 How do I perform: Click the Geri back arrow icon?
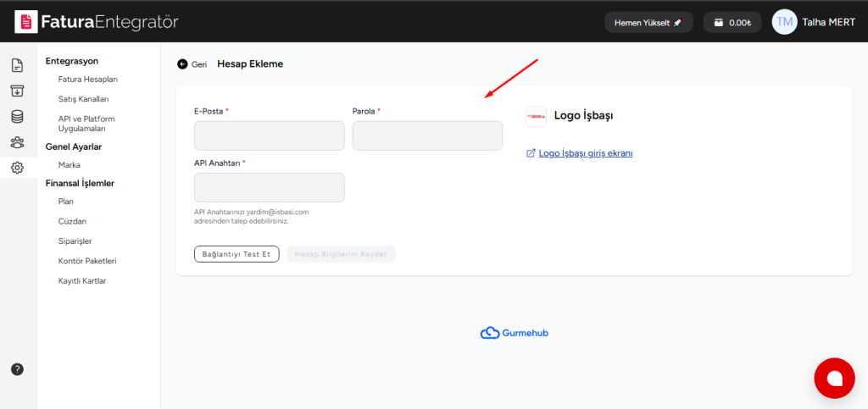pyautogui.click(x=182, y=64)
